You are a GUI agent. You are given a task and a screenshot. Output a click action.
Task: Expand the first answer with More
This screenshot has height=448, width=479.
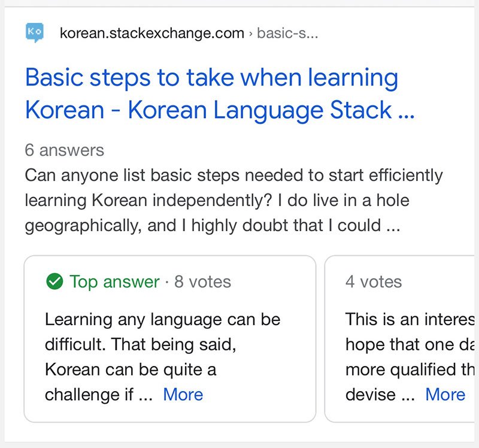pos(184,394)
